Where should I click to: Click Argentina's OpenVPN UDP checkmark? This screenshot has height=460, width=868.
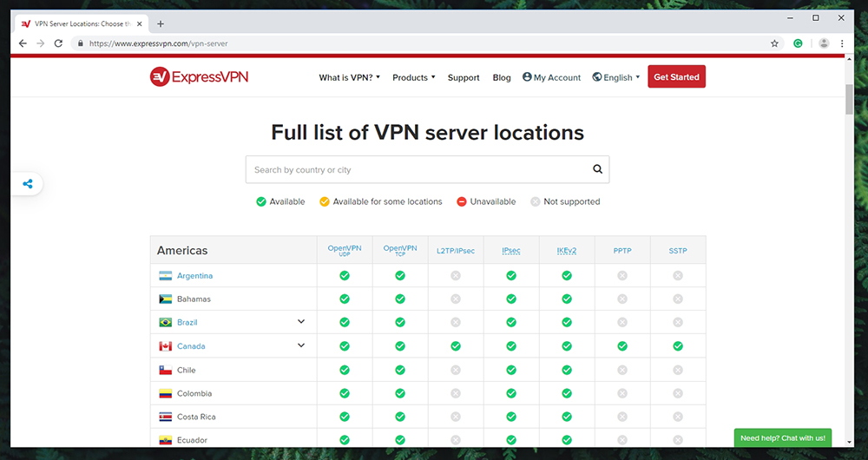(x=345, y=275)
